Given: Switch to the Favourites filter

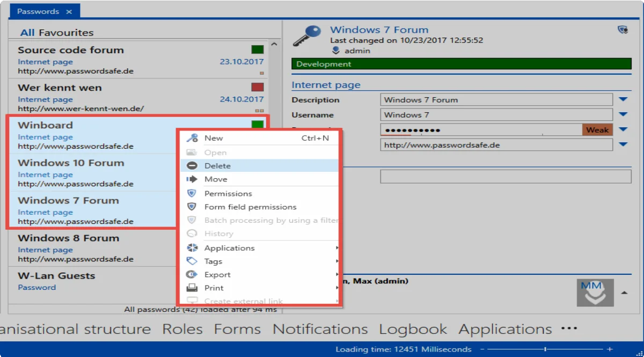Looking at the screenshot, I should pos(66,33).
